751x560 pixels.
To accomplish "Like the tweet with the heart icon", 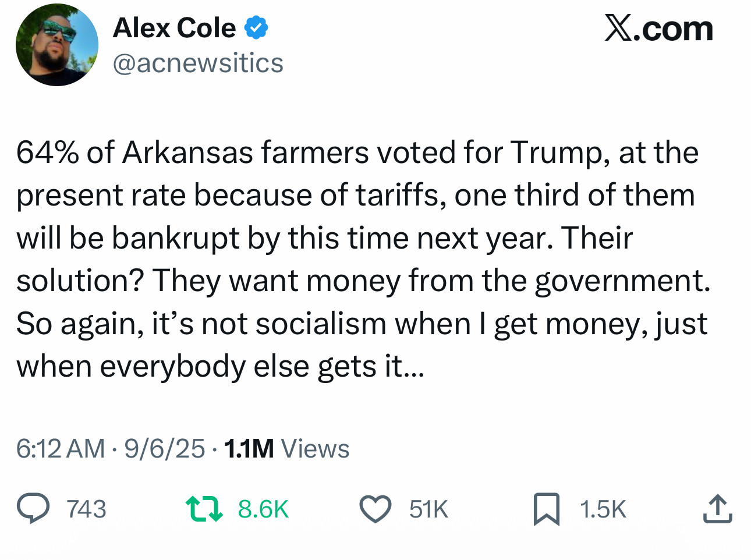I will pos(375,509).
